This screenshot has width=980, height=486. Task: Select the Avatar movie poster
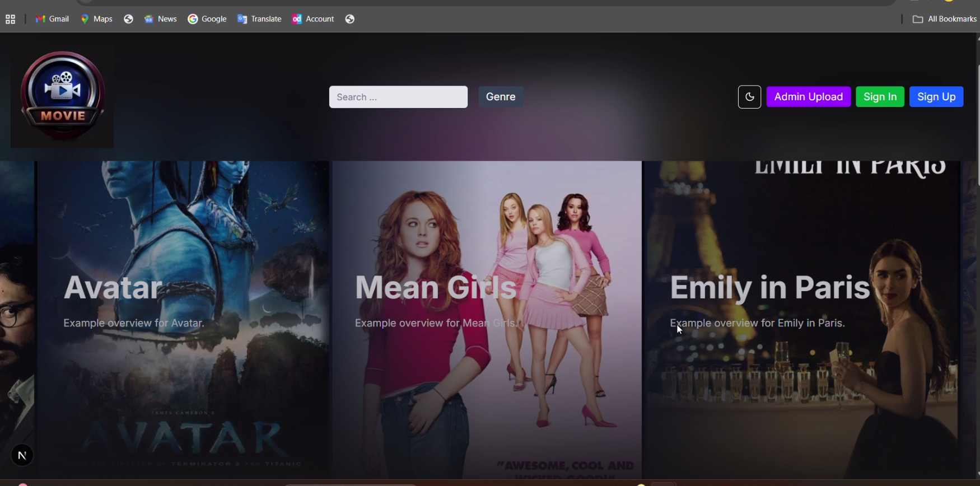click(x=183, y=320)
